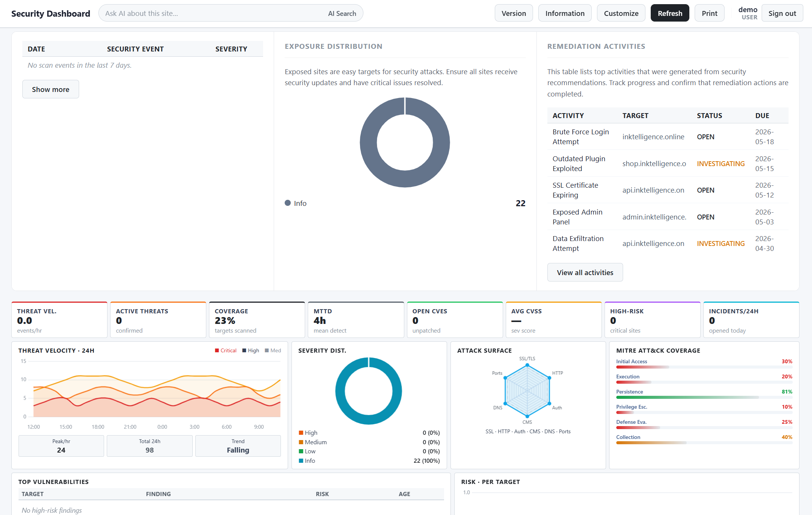Open the Information menu
Image resolution: width=812 pixels, height=515 pixels.
tap(565, 13)
